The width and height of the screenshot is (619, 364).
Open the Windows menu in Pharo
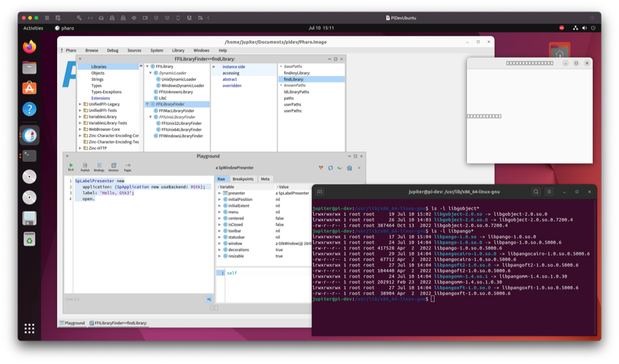point(201,50)
